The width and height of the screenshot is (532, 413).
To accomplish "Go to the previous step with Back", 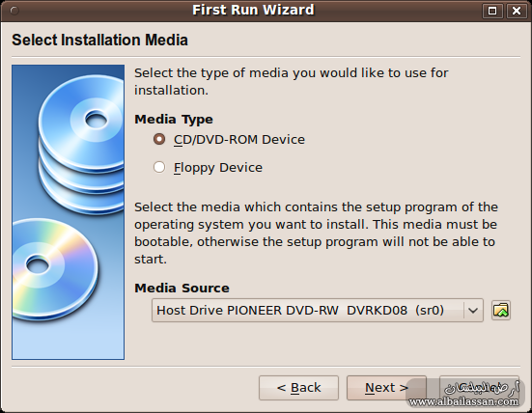I will point(298,388).
